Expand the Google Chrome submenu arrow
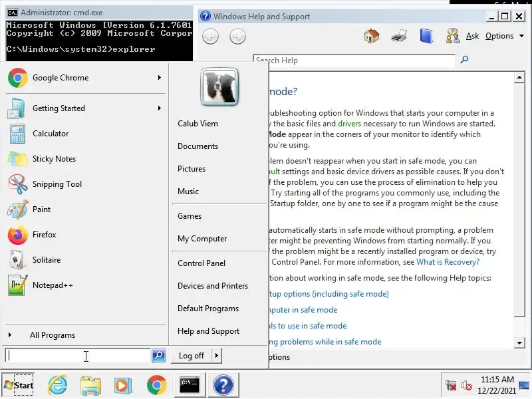This screenshot has height=399, width=532. click(x=160, y=78)
